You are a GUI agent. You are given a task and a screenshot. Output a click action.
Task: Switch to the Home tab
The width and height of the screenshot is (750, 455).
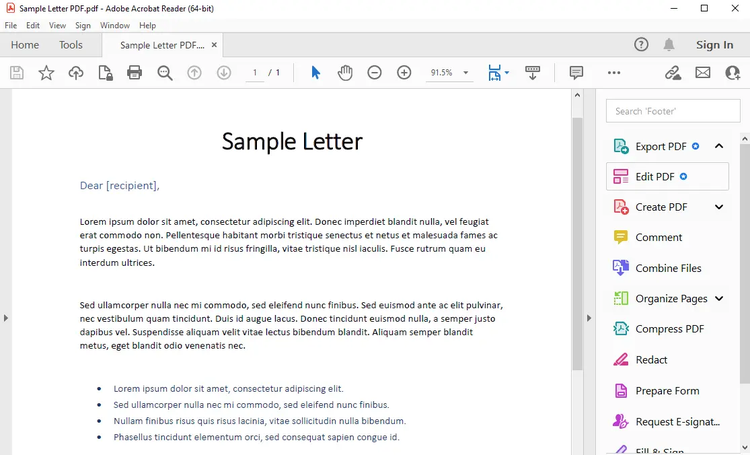(25, 44)
